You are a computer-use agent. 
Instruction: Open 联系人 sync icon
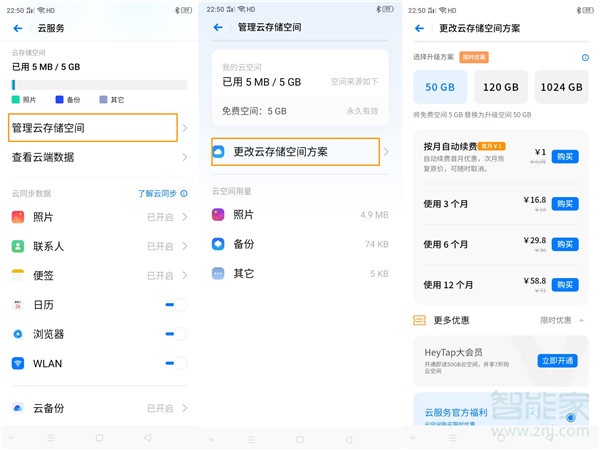click(18, 246)
